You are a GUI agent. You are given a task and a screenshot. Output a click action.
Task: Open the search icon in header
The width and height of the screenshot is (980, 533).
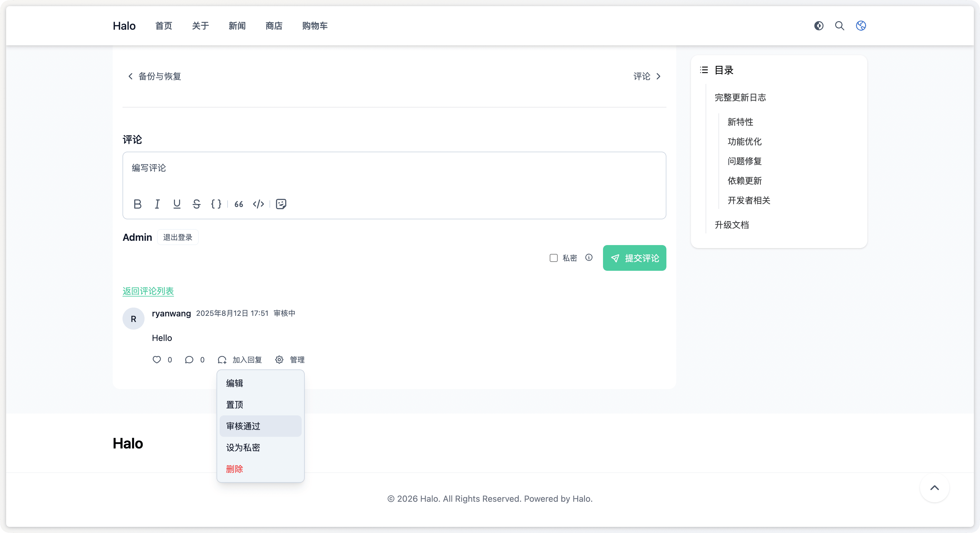tap(840, 25)
